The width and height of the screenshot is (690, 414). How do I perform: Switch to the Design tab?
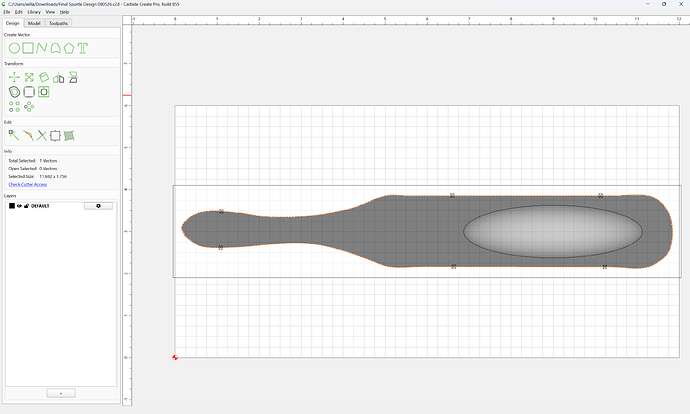click(13, 23)
